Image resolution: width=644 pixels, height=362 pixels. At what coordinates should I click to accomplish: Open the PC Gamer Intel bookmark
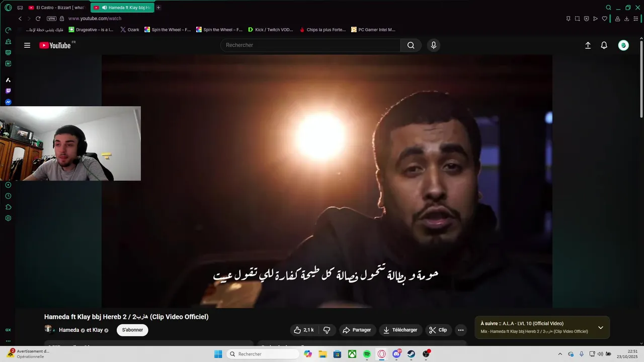(x=373, y=30)
